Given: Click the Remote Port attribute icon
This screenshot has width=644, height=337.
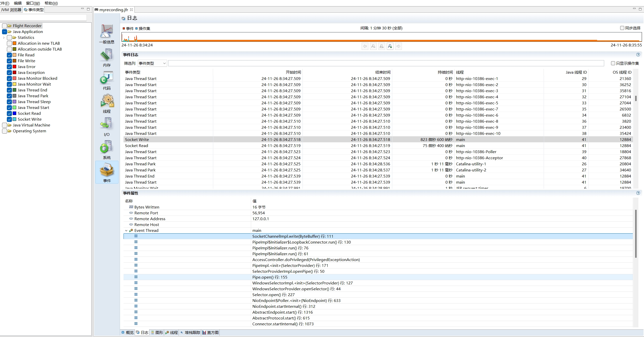Looking at the screenshot, I should pos(131,213).
